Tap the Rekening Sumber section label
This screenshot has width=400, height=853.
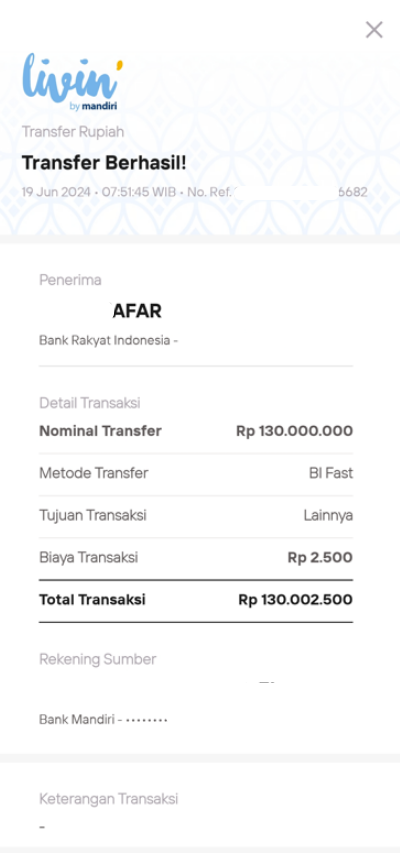coord(97,659)
